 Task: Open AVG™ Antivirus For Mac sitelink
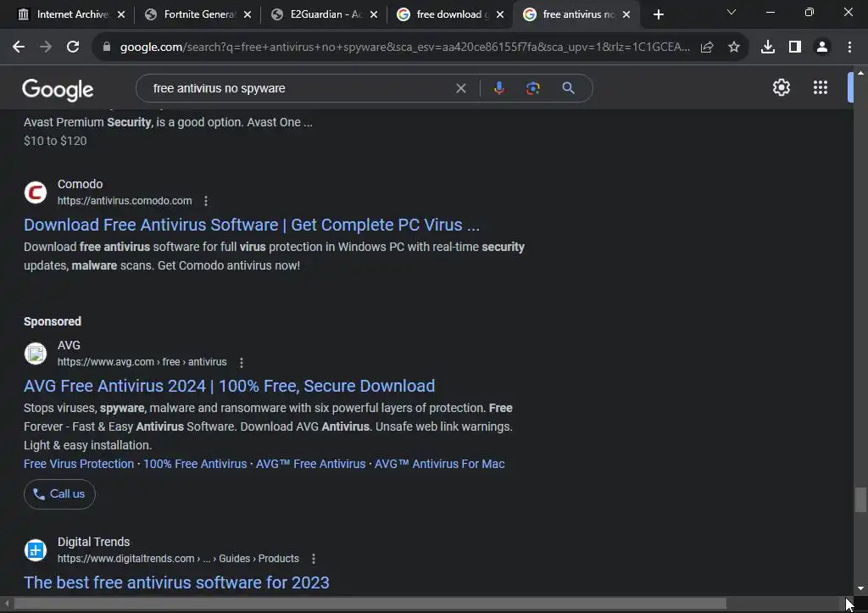[x=440, y=464]
